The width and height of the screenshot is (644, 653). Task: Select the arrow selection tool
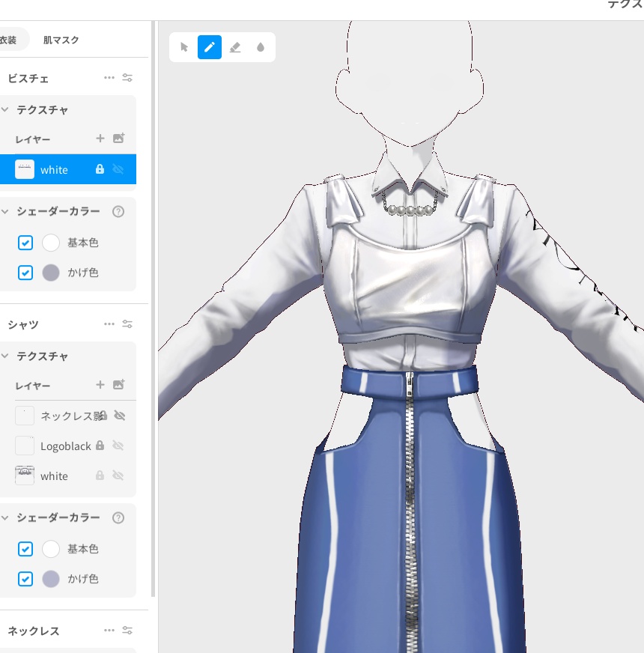click(183, 47)
